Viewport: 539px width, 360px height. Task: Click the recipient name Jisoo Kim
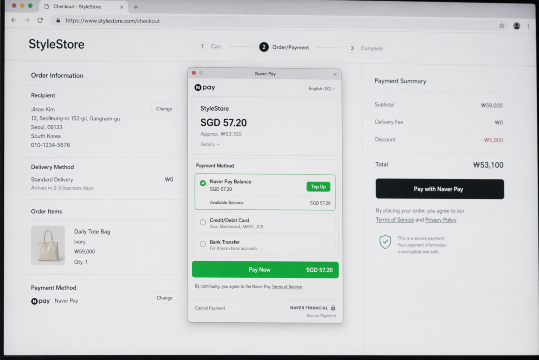point(43,109)
